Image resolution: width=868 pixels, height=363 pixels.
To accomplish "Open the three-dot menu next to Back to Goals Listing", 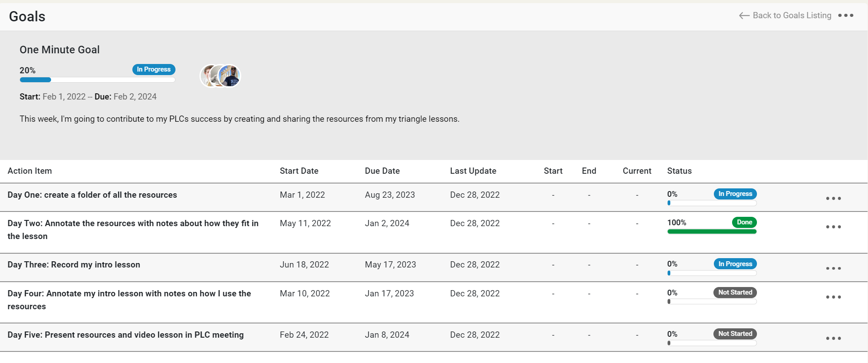I will [845, 16].
